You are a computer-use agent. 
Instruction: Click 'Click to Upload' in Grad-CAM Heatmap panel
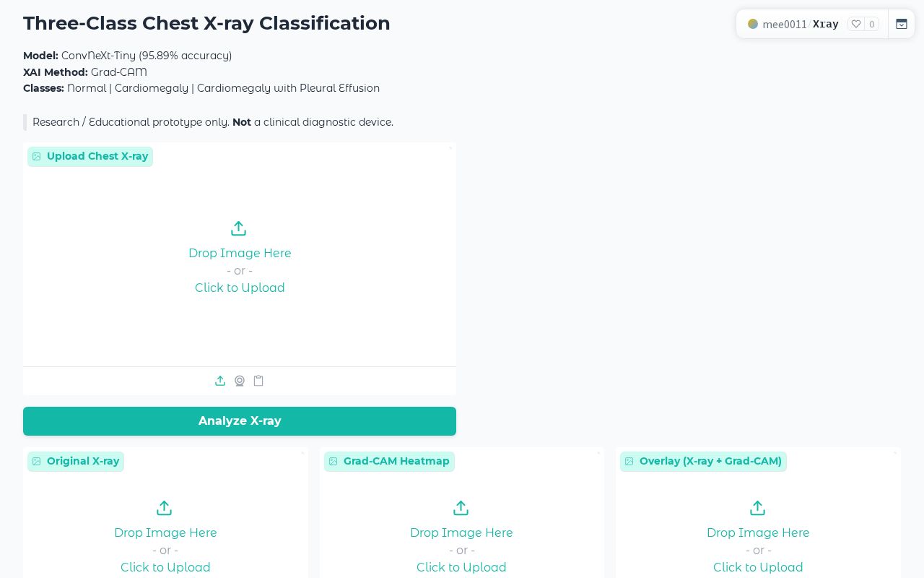click(461, 567)
